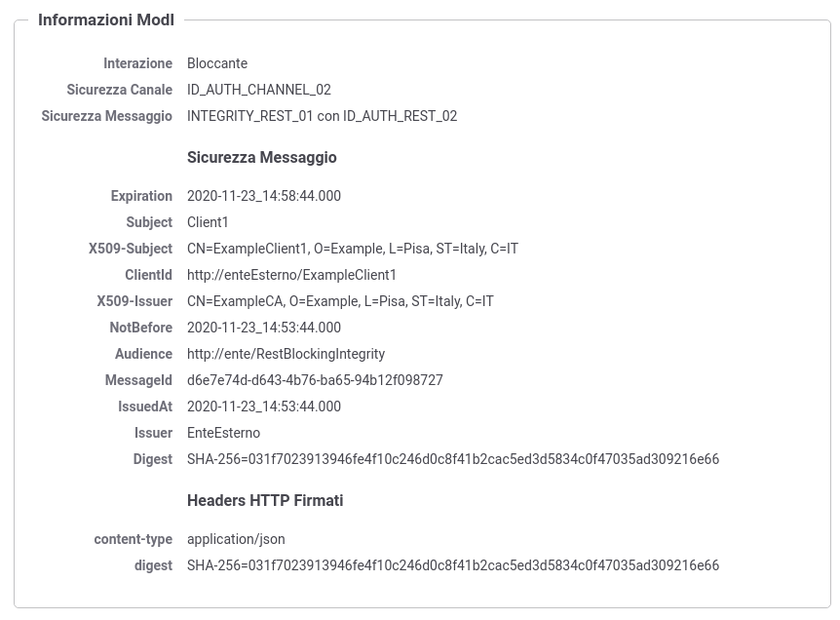Click the content-type application/json value
Screen dimensions: 840x620
pos(236,538)
